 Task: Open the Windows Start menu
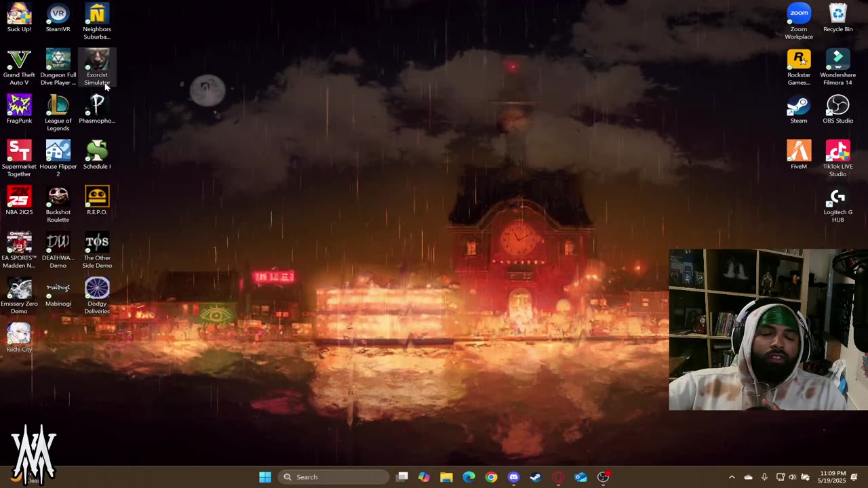point(265,477)
